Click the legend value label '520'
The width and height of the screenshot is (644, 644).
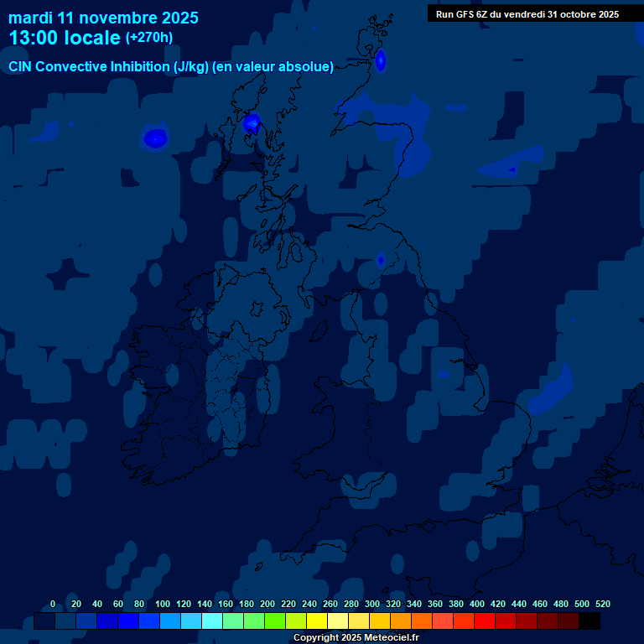click(602, 604)
